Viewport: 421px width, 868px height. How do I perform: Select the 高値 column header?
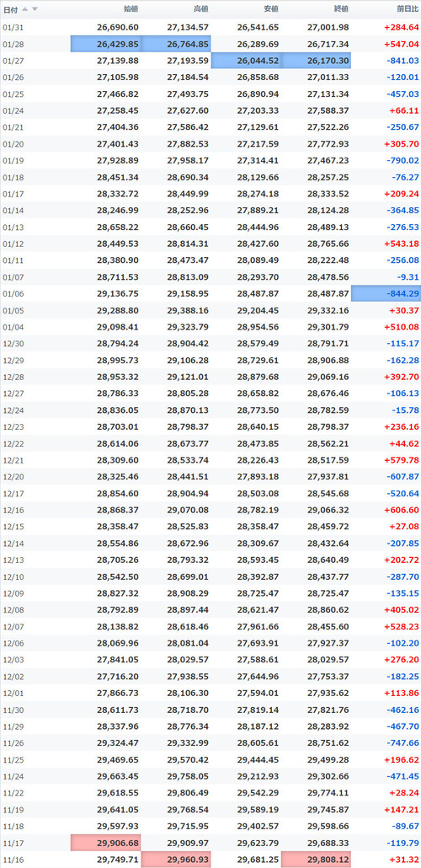click(201, 9)
